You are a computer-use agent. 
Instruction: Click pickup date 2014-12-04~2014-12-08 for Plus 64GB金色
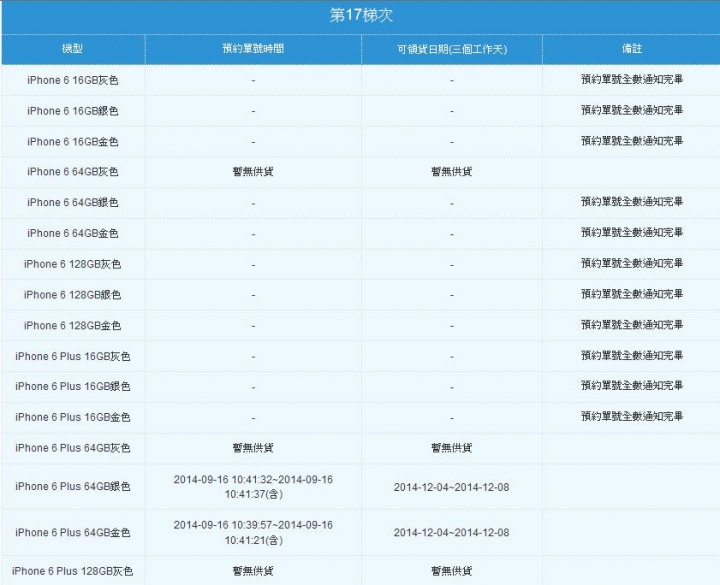(452, 533)
